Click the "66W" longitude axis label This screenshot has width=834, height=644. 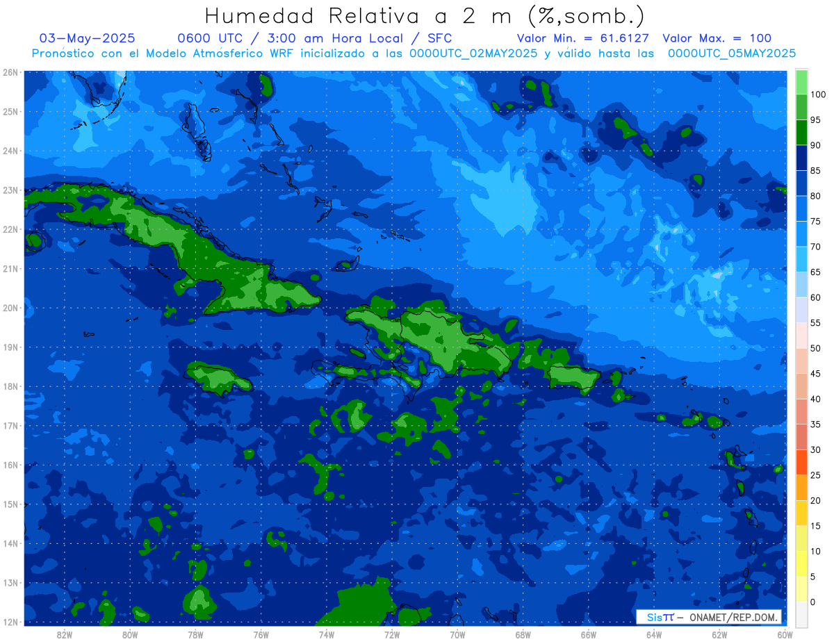point(588,634)
